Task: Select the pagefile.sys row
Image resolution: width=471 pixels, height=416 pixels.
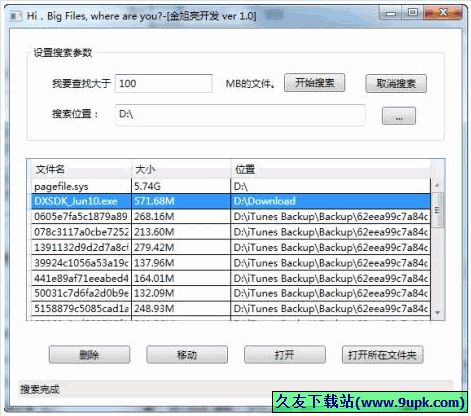Action: click(x=231, y=186)
